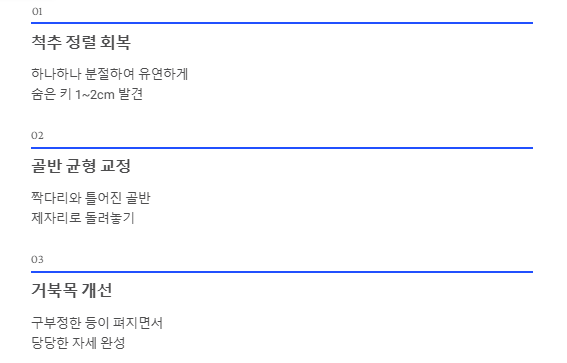Click the text "구부정한 등이 펴지면서"
The image size is (567, 363).
[97, 323]
